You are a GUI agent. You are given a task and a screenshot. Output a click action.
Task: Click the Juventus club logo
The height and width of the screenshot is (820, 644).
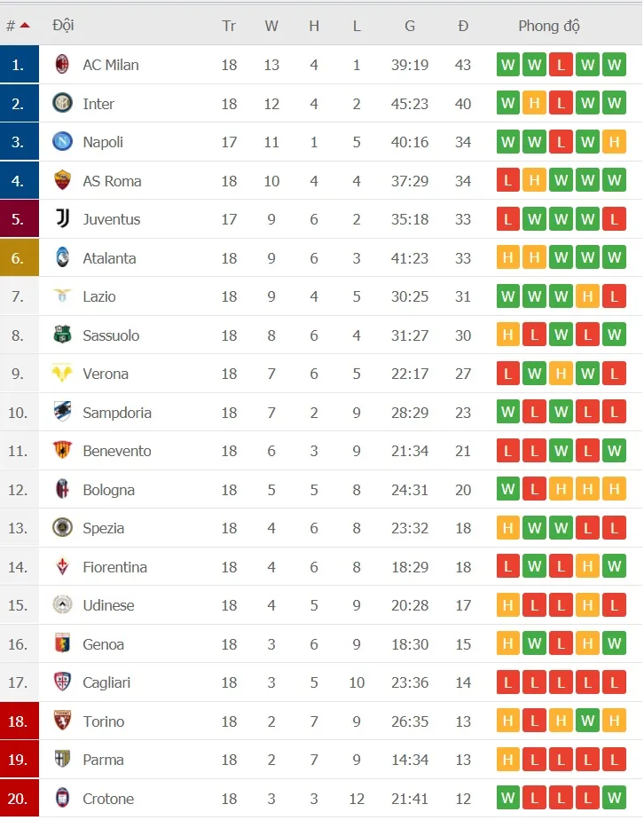62,219
